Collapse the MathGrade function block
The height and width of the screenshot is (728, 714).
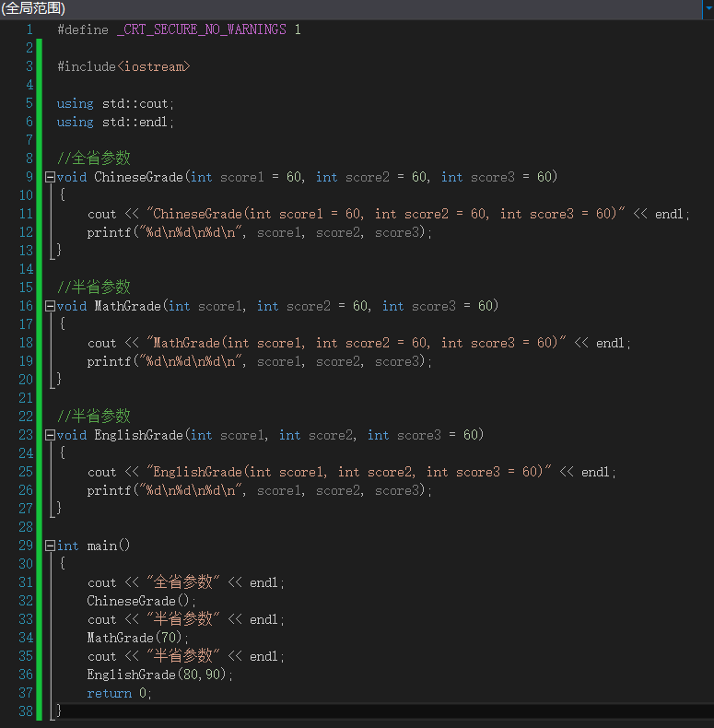tap(50, 307)
